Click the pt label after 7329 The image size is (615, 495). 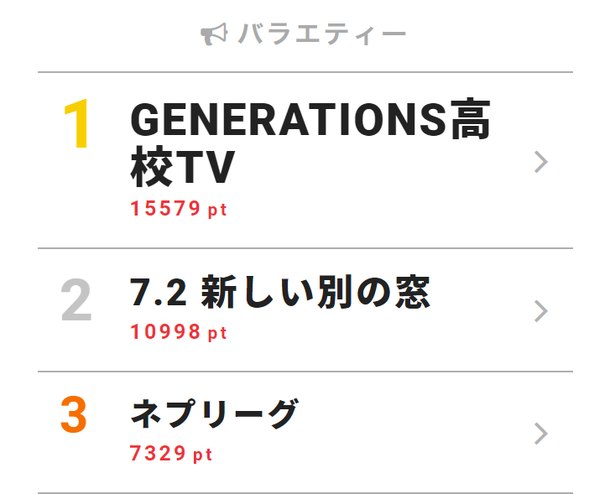[x=203, y=455]
